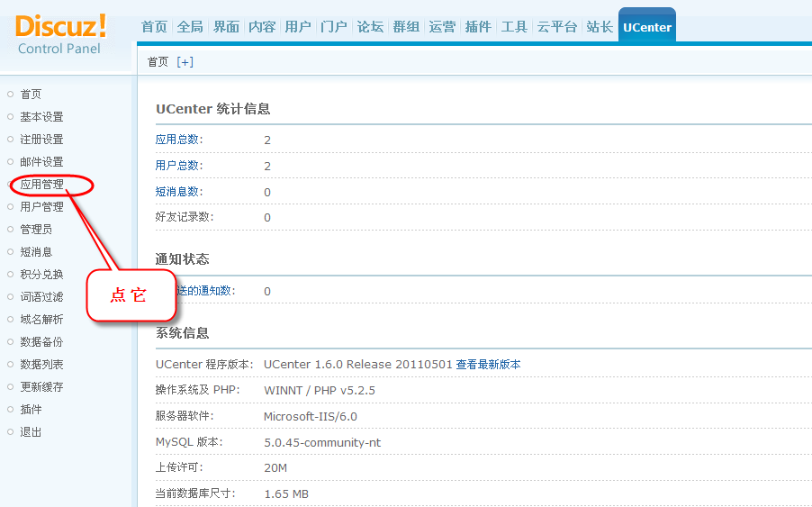Click the 5.0.45-community-nt MySQL value
This screenshot has height=507, width=812.
tap(322, 443)
